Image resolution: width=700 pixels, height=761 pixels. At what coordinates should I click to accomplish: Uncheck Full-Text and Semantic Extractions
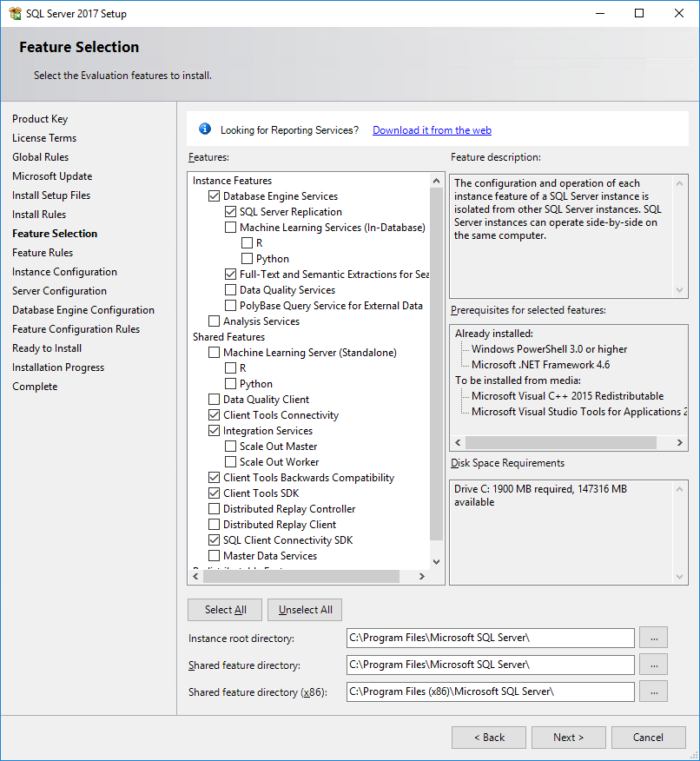tap(230, 275)
